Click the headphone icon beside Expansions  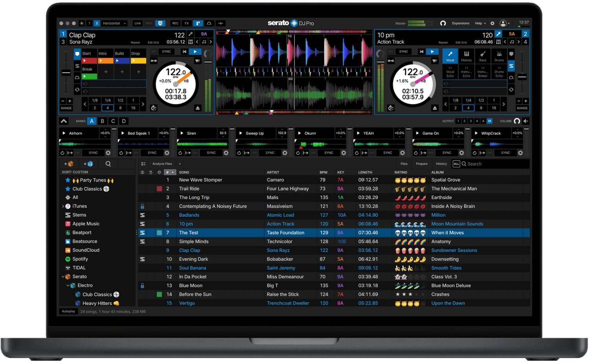(443, 24)
